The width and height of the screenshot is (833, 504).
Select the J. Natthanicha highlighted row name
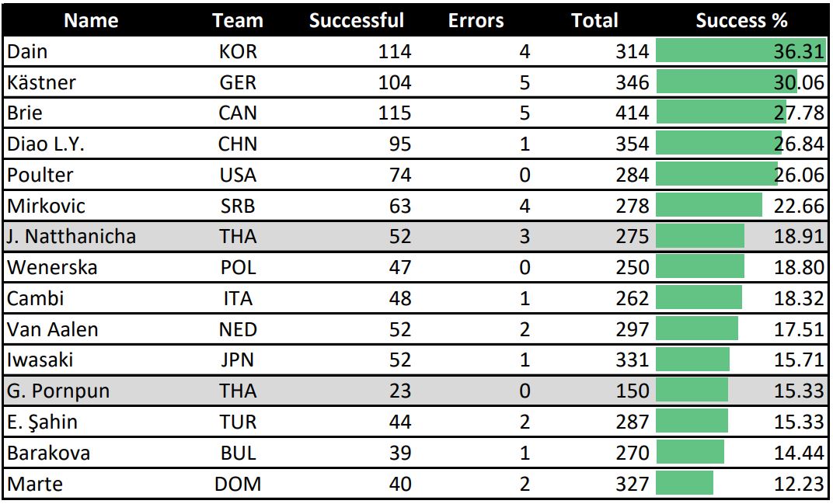tap(71, 236)
